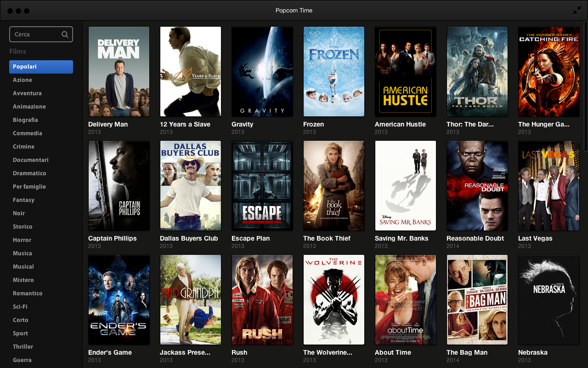Click the 'Frozen' title text
This screenshot has height=368, width=588.
[314, 124]
